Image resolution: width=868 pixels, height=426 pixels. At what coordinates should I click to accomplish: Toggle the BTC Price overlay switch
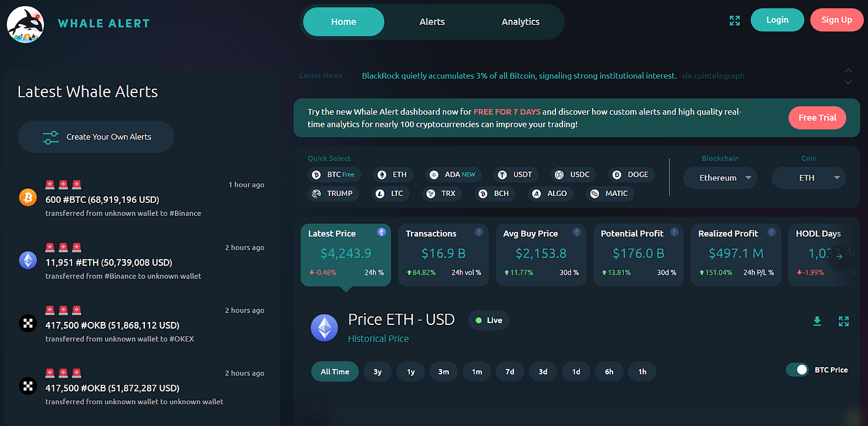(x=797, y=369)
